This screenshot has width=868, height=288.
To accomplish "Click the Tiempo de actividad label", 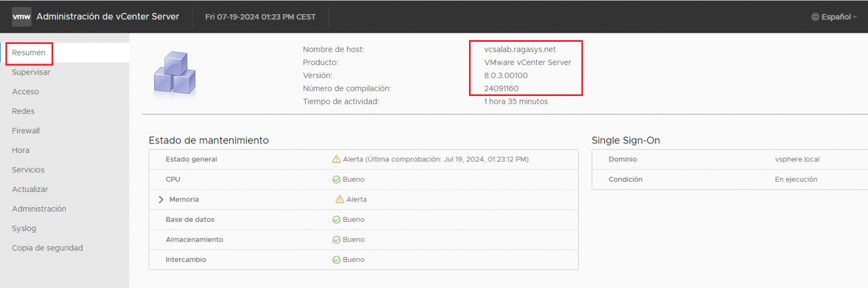I will [341, 102].
